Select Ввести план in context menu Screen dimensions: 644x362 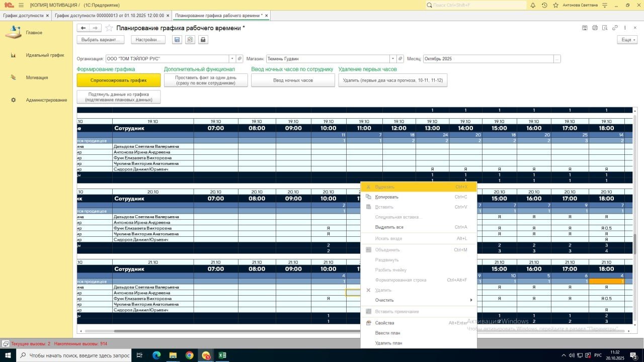point(387,333)
